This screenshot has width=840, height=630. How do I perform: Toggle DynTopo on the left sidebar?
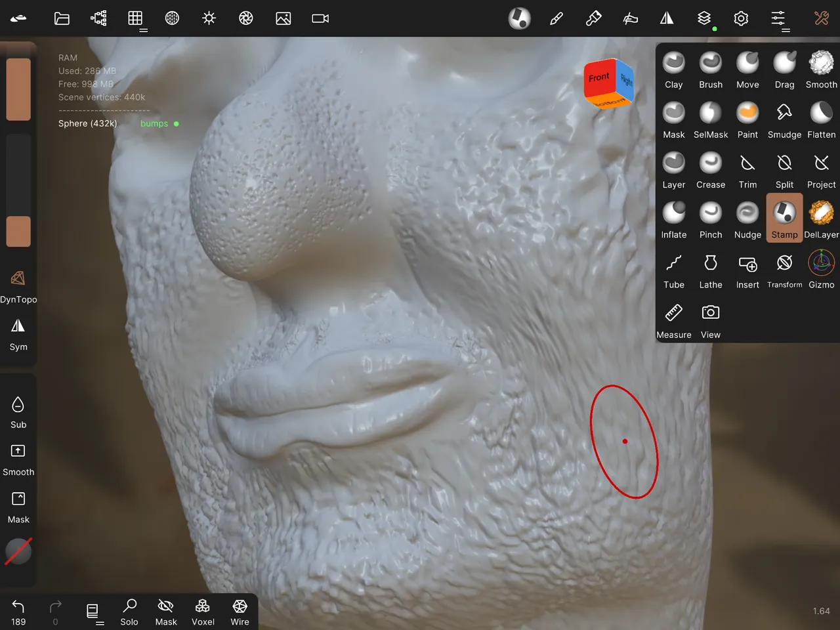18,286
